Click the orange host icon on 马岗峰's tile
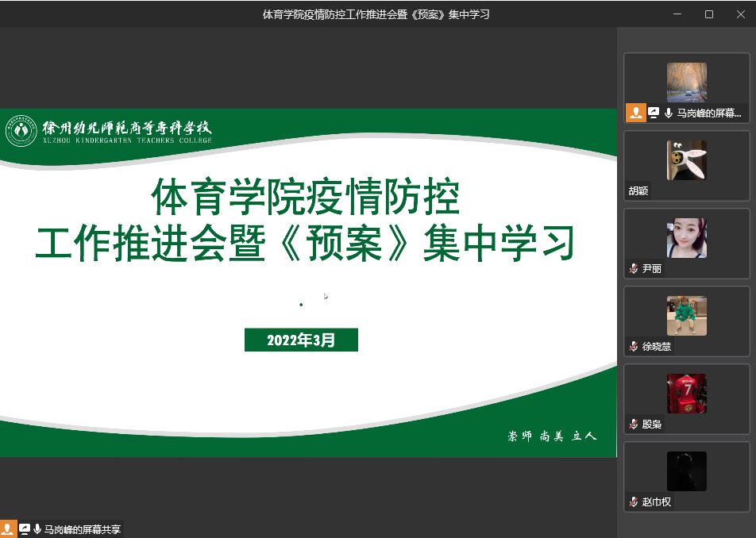 point(636,113)
